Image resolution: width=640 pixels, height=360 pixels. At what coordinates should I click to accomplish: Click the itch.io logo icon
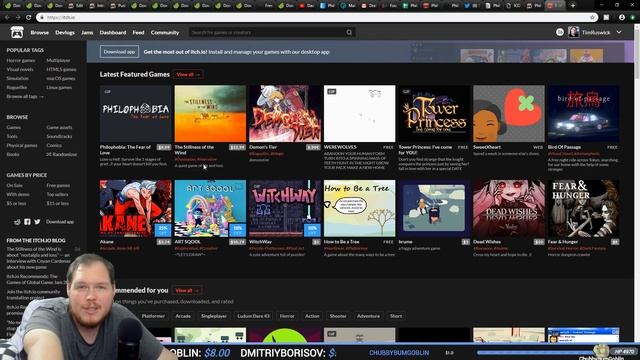pos(17,32)
